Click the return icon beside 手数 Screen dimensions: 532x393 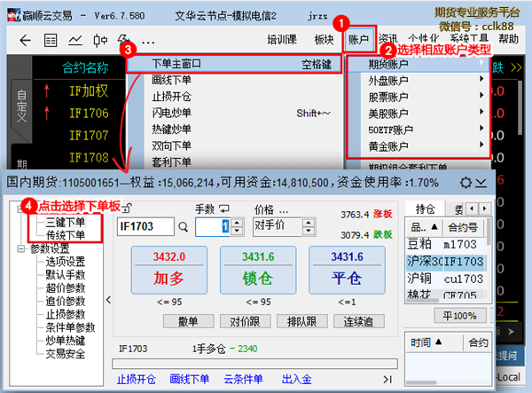[x=224, y=208]
